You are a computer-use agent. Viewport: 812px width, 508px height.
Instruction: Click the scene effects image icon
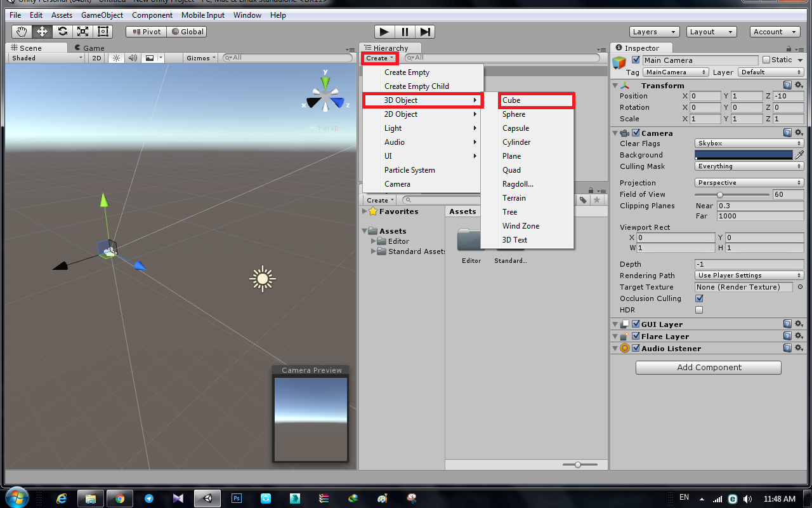point(150,58)
